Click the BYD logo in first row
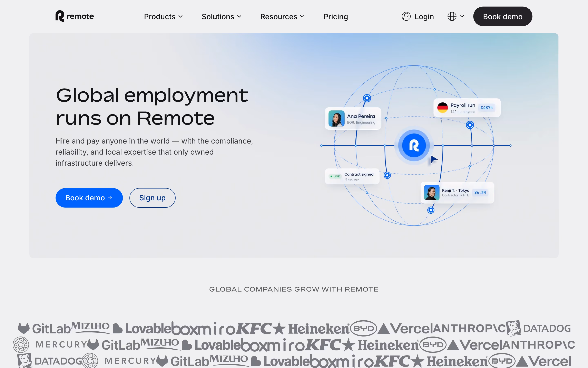This screenshot has height=368, width=588. [x=363, y=328]
